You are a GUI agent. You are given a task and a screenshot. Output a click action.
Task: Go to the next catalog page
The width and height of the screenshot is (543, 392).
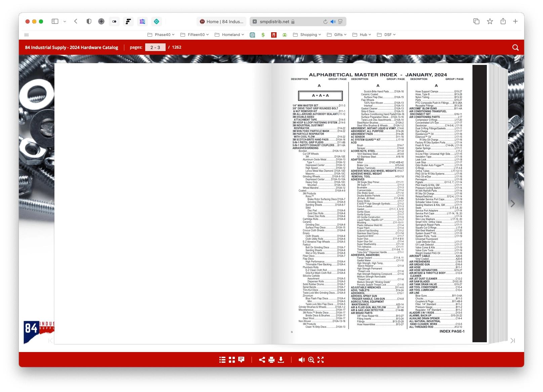[512, 204]
